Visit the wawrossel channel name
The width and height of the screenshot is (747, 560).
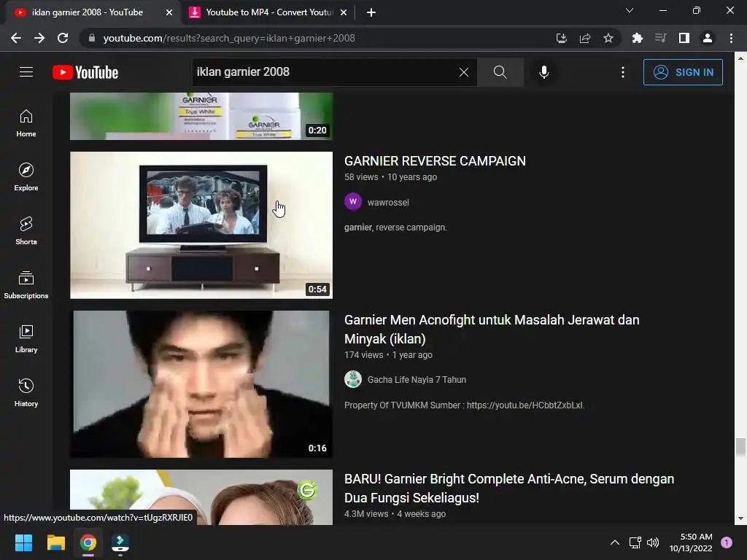[x=388, y=203]
